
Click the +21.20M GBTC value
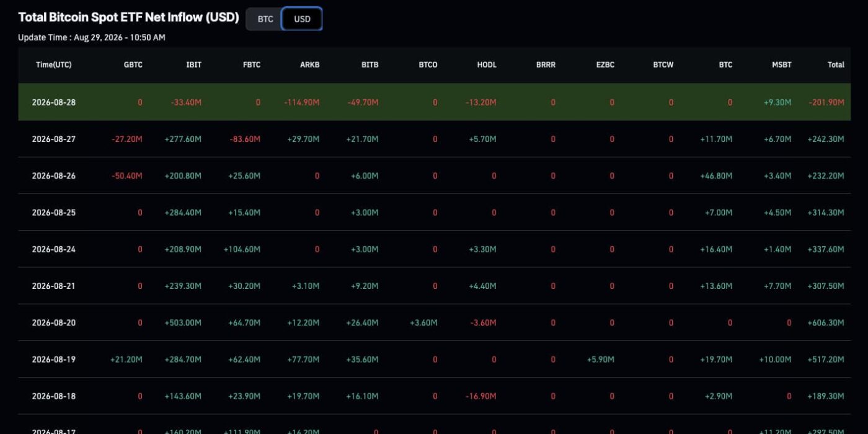pyautogui.click(x=126, y=359)
